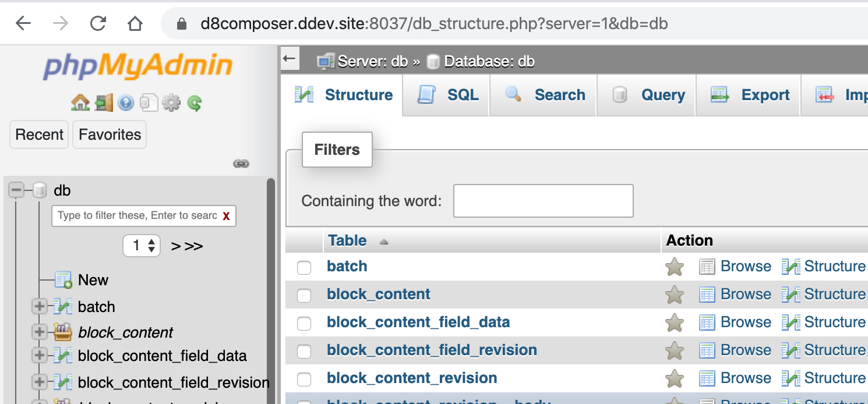Screen dimensions: 868x404
Task: Open Structure view for block_content_field_data
Action: pos(835,322)
